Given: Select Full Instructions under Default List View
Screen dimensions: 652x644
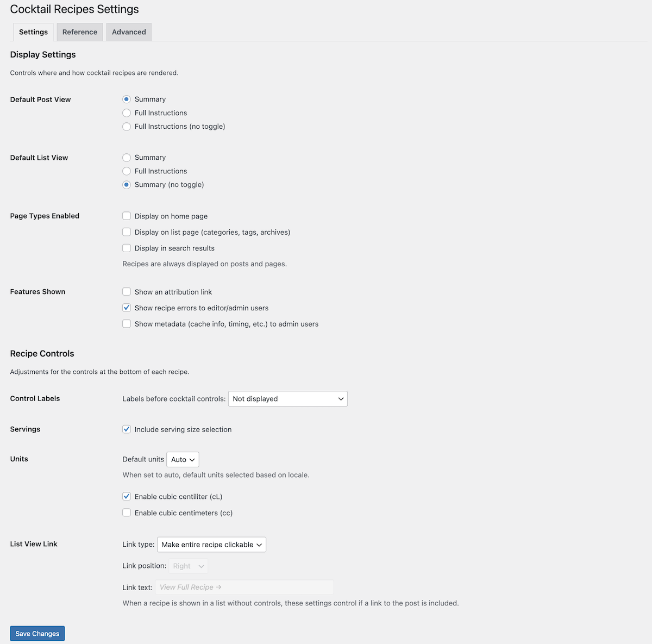Looking at the screenshot, I should pyautogui.click(x=126, y=171).
